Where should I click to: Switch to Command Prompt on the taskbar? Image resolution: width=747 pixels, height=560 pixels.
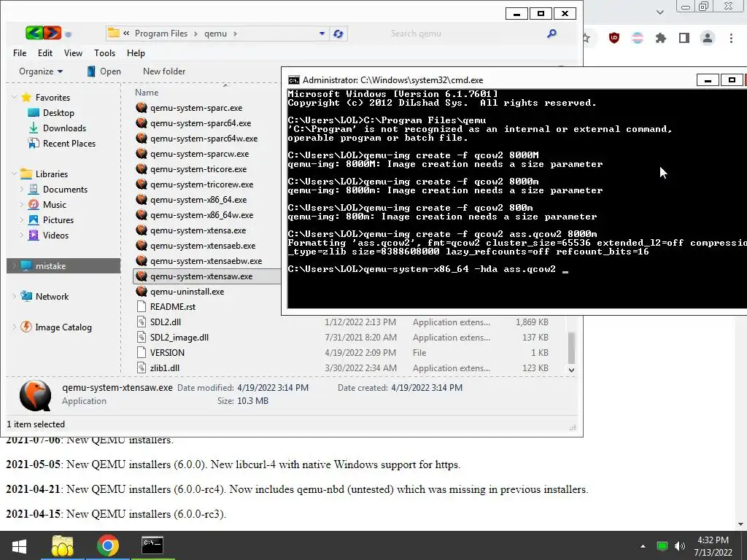(152, 545)
